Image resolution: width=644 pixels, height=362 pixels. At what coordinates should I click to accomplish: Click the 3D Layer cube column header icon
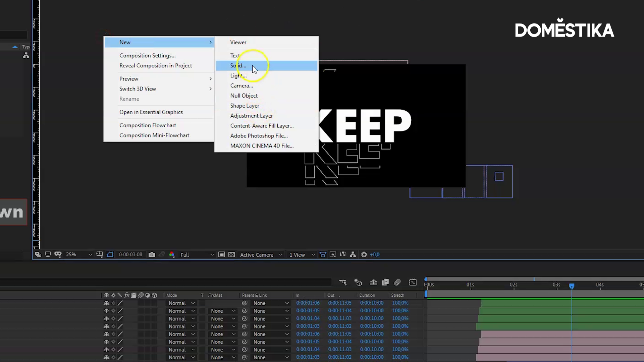pyautogui.click(x=154, y=295)
